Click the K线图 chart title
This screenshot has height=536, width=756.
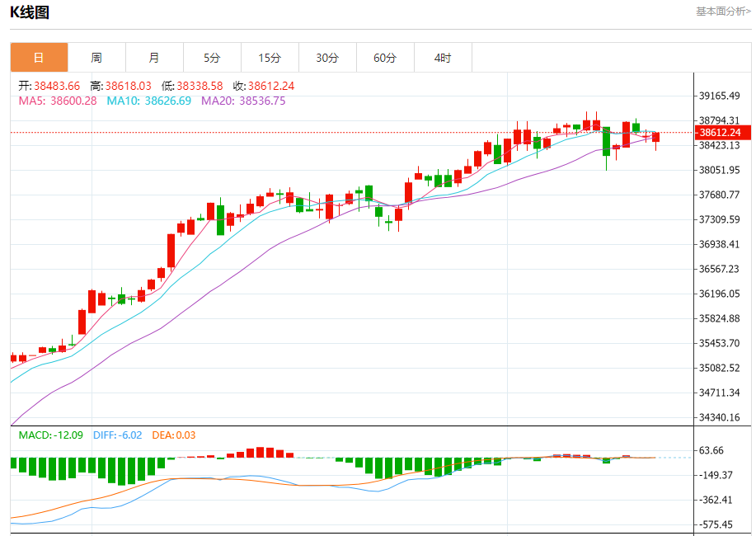click(30, 12)
